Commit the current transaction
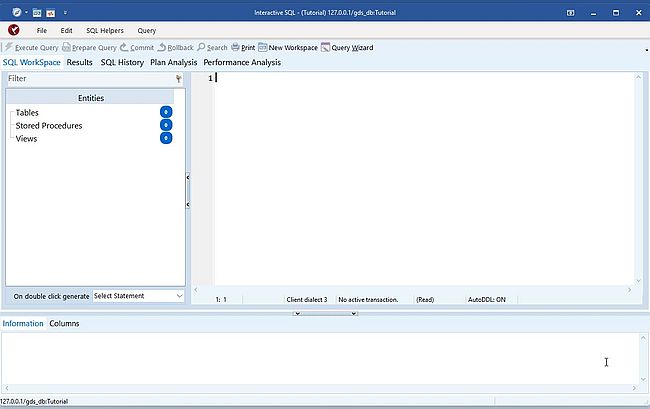 [137, 48]
